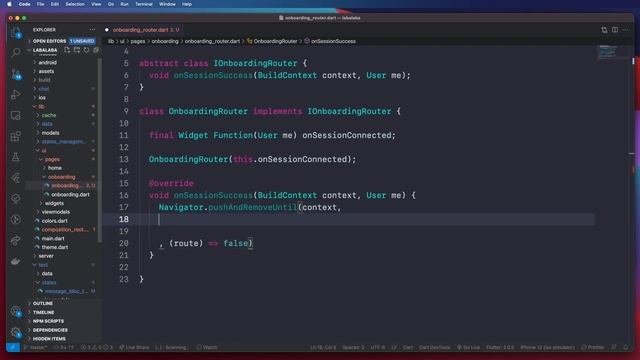Click Spaces indentation setting in status bar
This screenshot has width=640, height=360.
(353, 347)
